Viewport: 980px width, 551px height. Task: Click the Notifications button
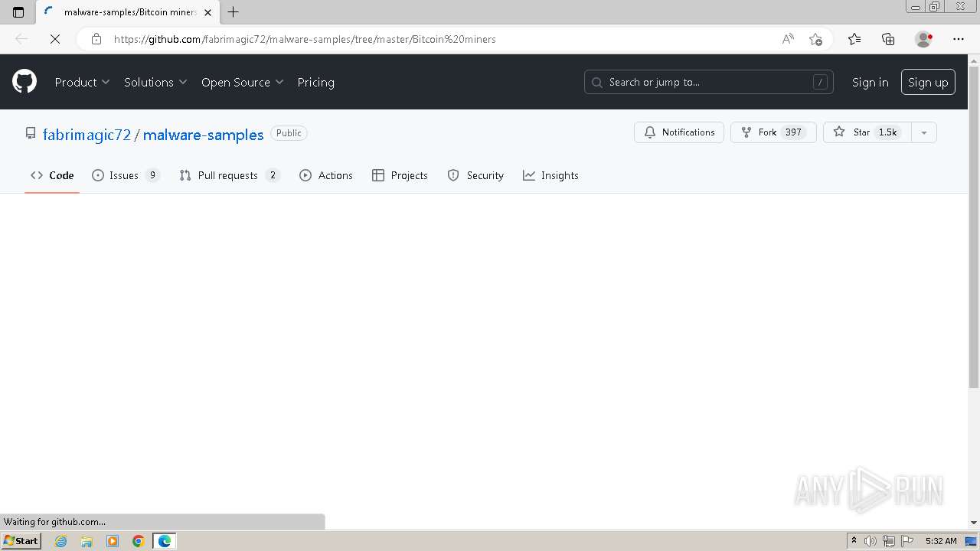[679, 132]
